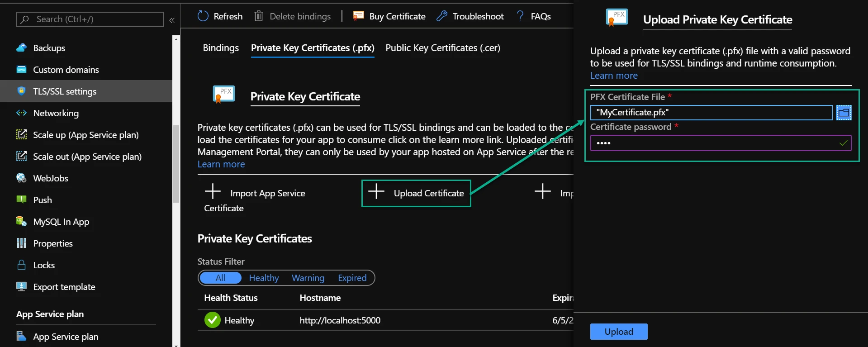The image size is (868, 347).
Task: Click Upload Certificate
Action: [x=416, y=193]
